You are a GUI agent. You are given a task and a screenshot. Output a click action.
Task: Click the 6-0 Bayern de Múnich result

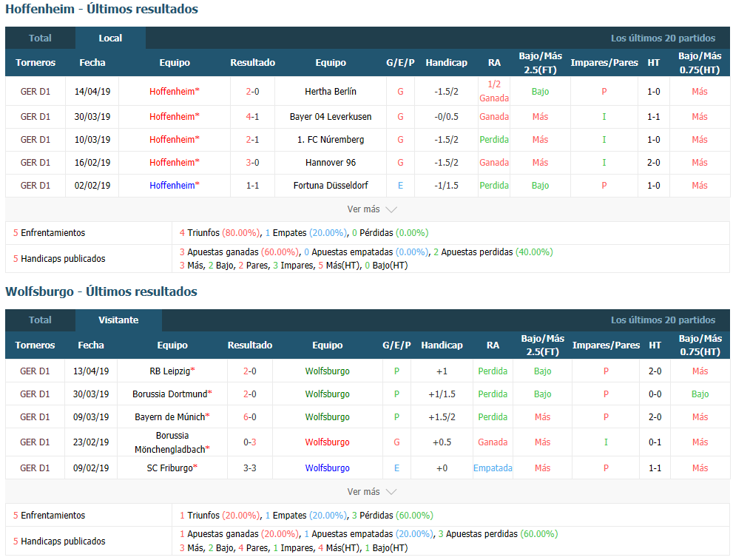[249, 417]
